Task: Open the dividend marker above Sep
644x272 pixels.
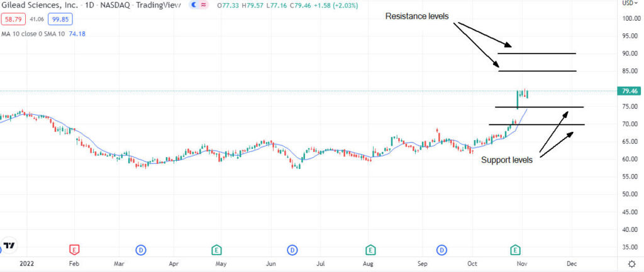Action: tap(442, 249)
